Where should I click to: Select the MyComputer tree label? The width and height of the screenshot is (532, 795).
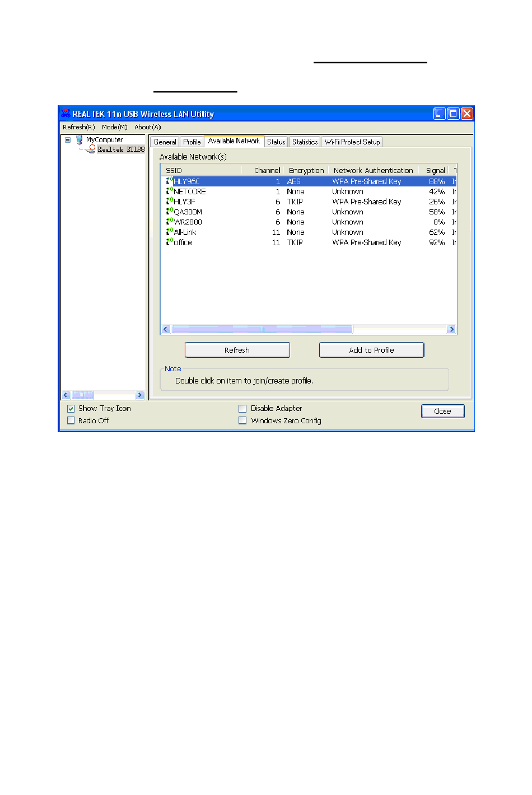104,140
